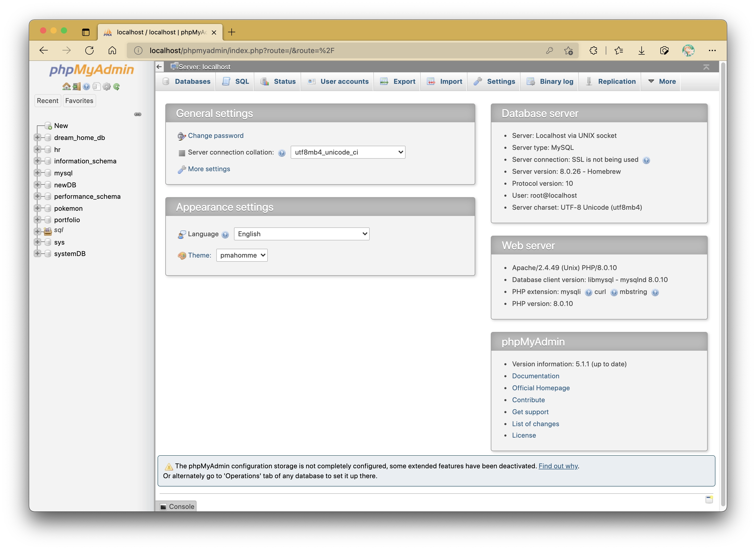Click the saved passwords key icon
Image resolution: width=756 pixels, height=550 pixels.
click(x=549, y=51)
